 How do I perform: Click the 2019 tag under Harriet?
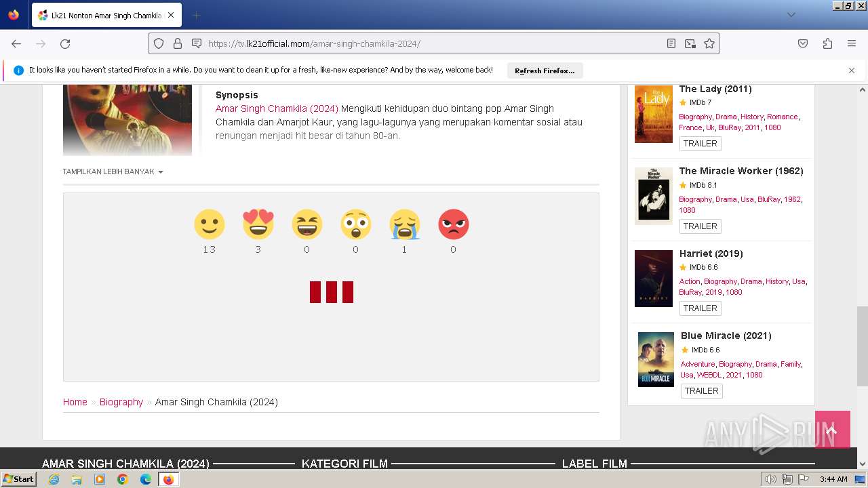coord(713,292)
